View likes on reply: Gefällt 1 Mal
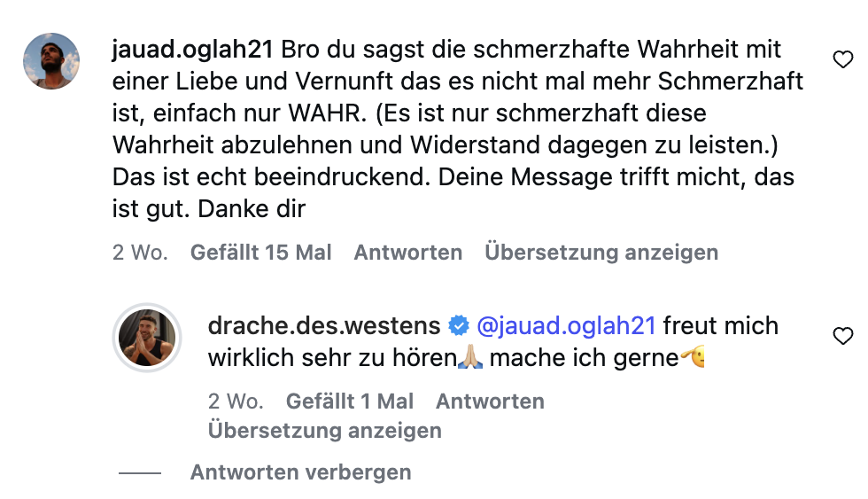Screen dimensions: 868x499 350,402
